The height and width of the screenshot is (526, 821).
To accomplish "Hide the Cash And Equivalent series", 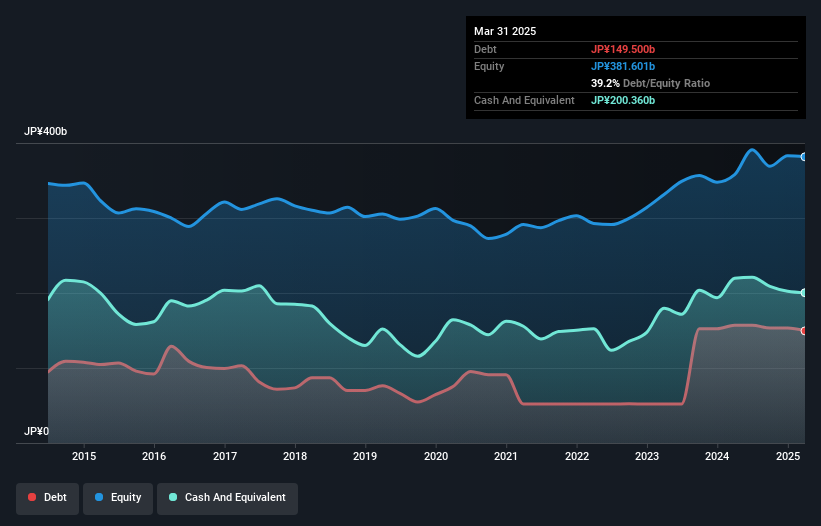I will click(x=226, y=497).
